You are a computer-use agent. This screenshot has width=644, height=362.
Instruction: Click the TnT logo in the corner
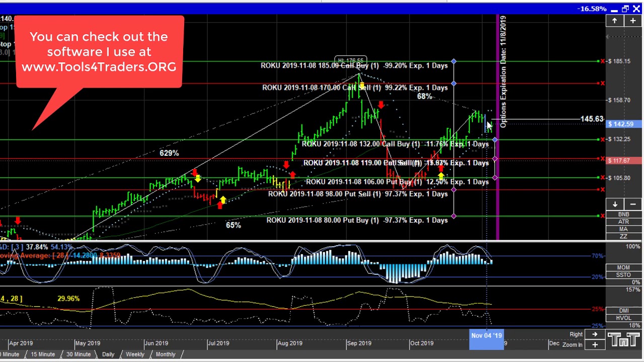(x=624, y=340)
